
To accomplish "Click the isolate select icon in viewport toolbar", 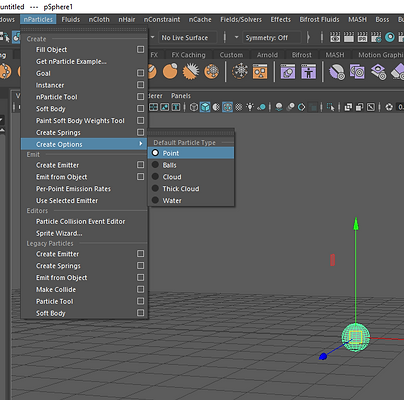I will tap(330, 107).
